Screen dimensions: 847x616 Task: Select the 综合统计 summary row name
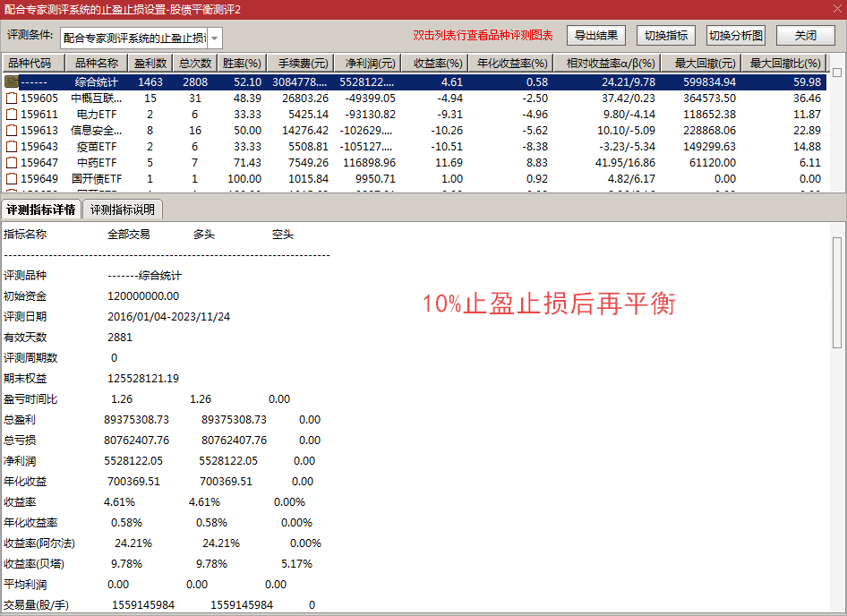[96, 82]
